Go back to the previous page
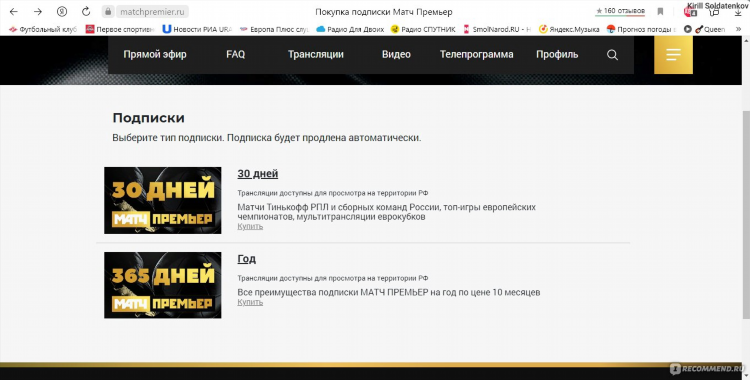Image resolution: width=750 pixels, height=380 pixels. 14,12
